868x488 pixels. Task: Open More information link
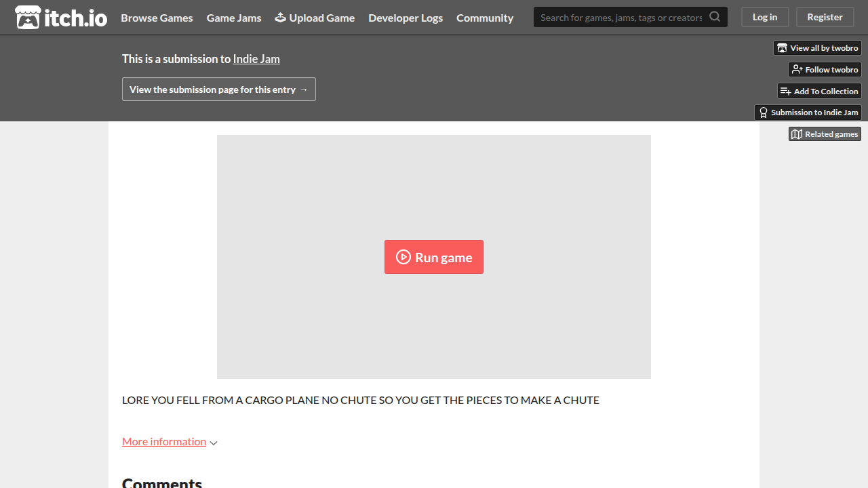click(x=164, y=441)
